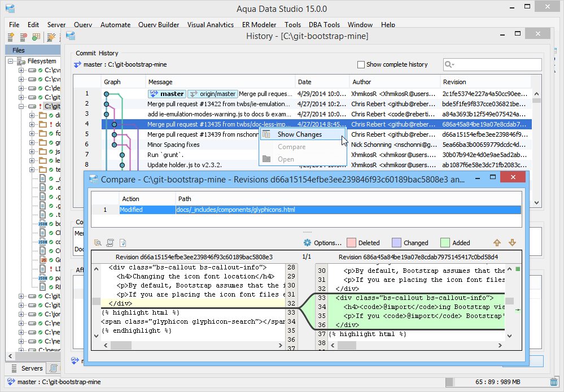Collapse the Filesystem root node
The image size is (564, 392).
click(x=10, y=61)
